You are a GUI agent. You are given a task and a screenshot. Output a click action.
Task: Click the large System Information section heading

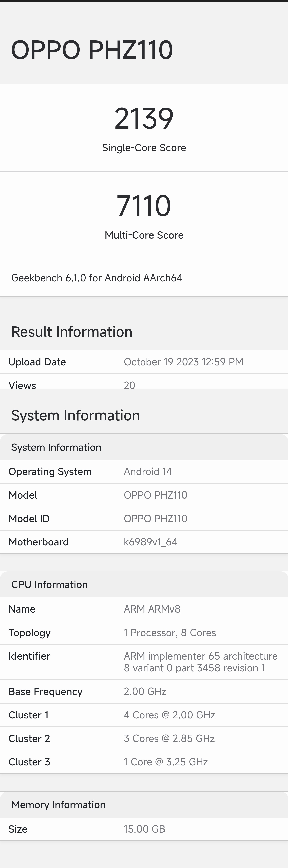(75, 415)
